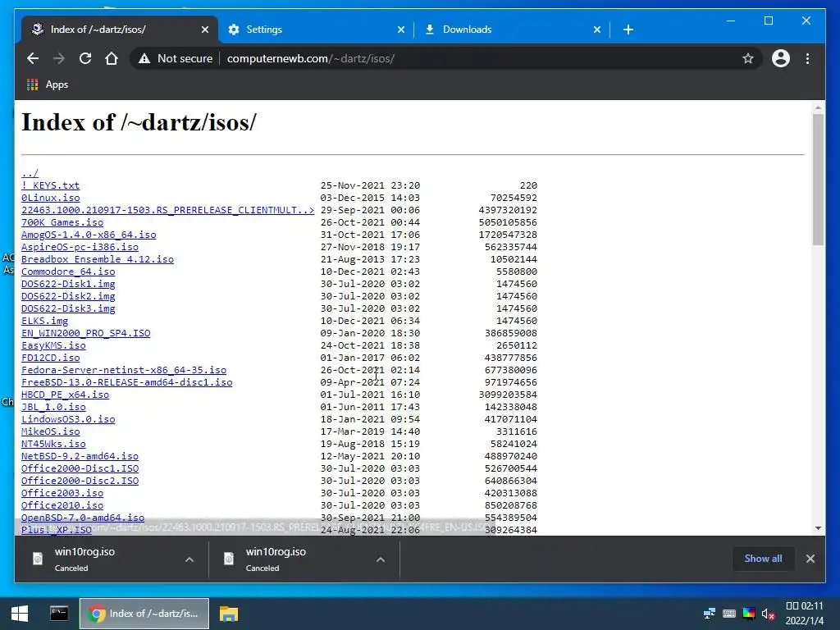Switch to the Chrome taskbar button

(144, 614)
